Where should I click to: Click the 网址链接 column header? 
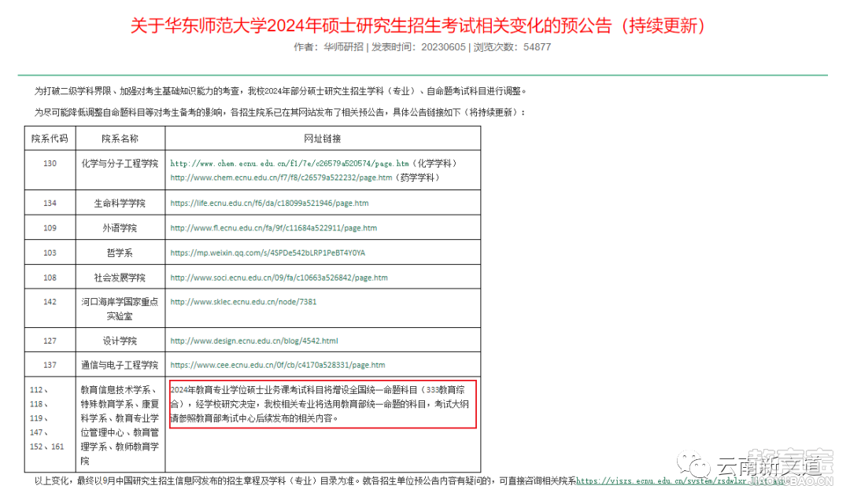[323, 138]
